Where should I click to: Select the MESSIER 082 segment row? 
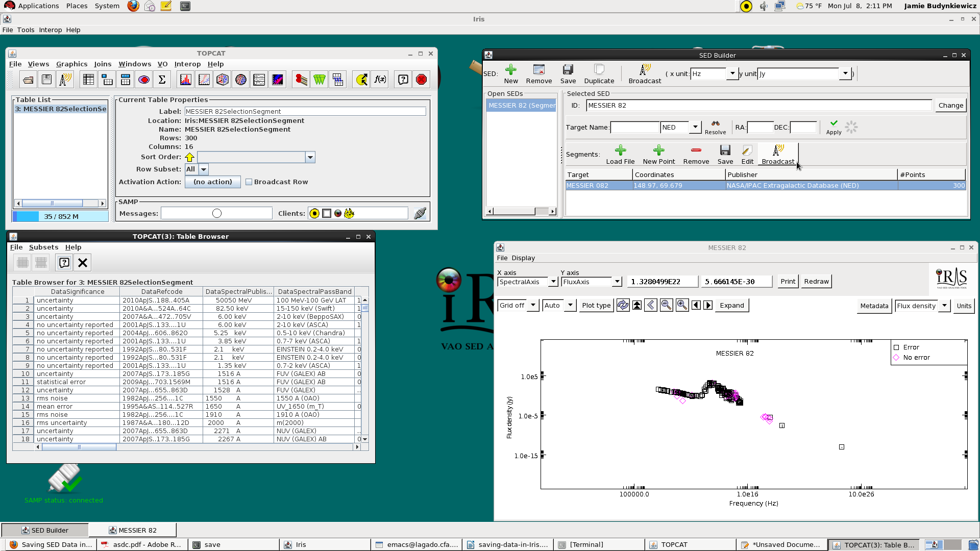(766, 186)
